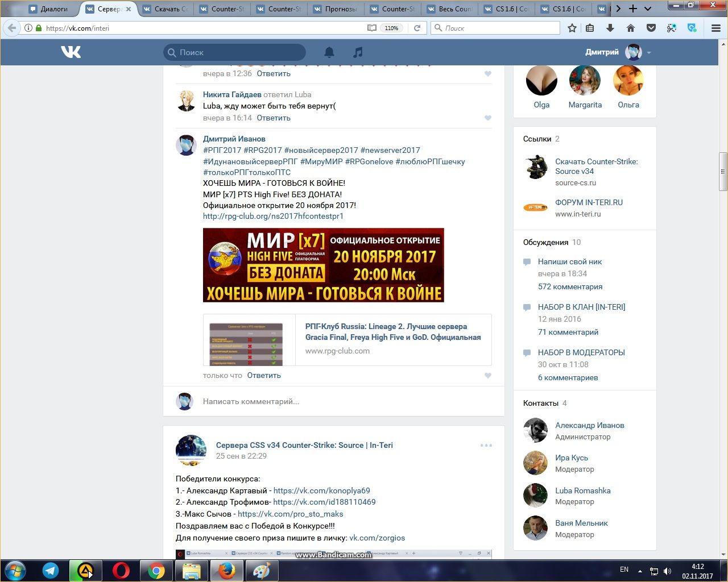Viewport: 728px width, 582px height.
Task: Open Ваня Мельник's contact avatar
Action: [535, 529]
